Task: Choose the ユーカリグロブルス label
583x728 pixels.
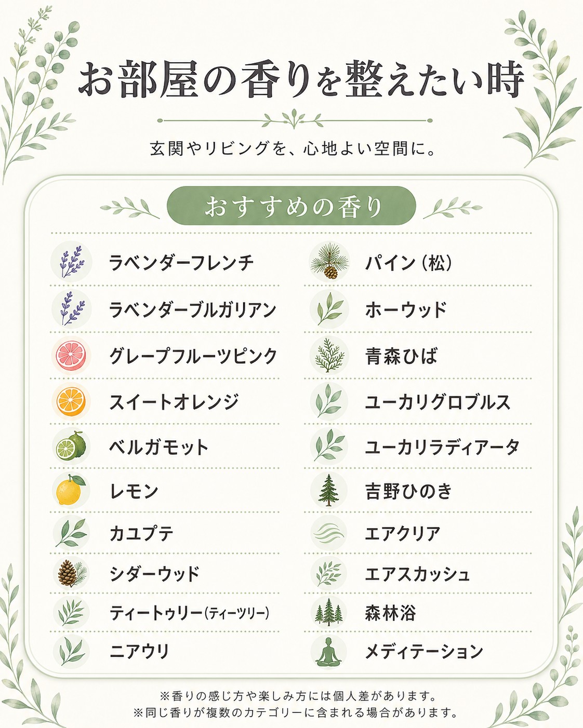Action: pyautogui.click(x=438, y=402)
